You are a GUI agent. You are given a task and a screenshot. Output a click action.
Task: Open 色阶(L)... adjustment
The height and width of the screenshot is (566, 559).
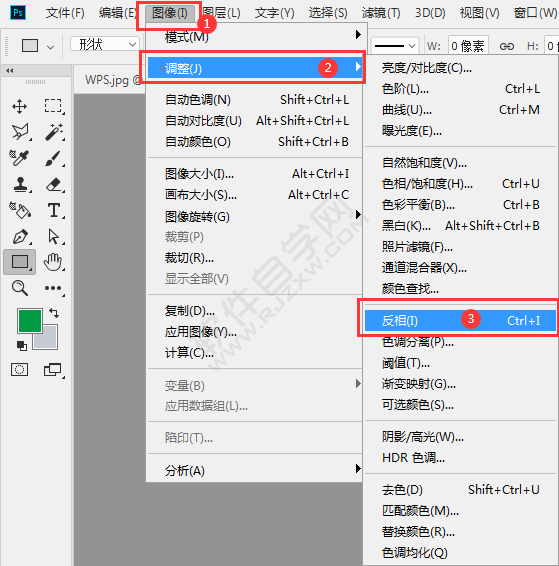click(x=460, y=88)
